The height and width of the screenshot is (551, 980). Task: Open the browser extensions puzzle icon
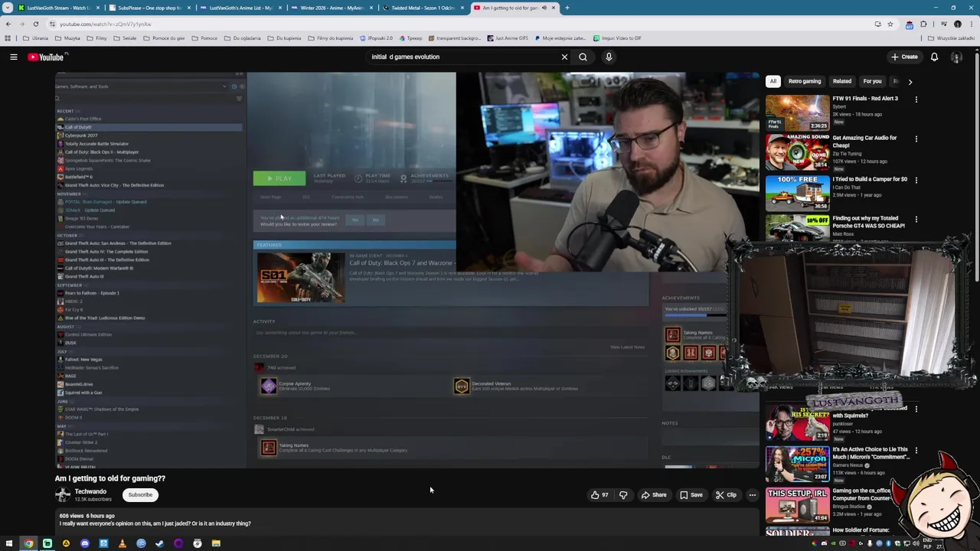tap(923, 24)
